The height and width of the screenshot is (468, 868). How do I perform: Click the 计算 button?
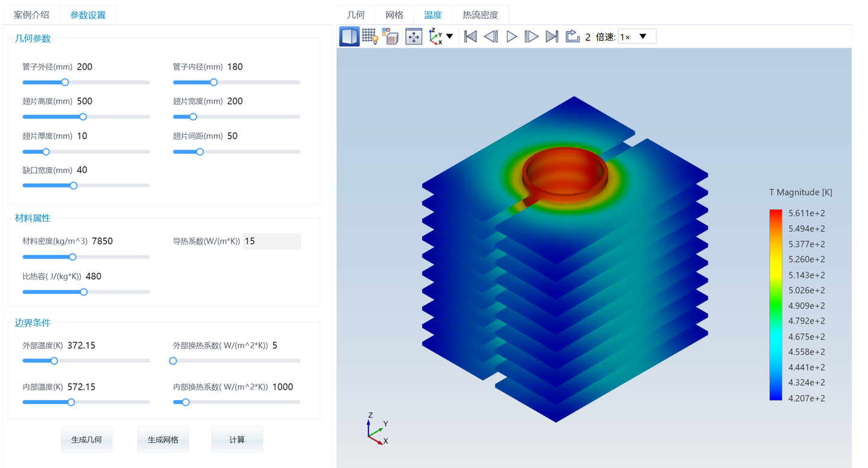point(237,440)
